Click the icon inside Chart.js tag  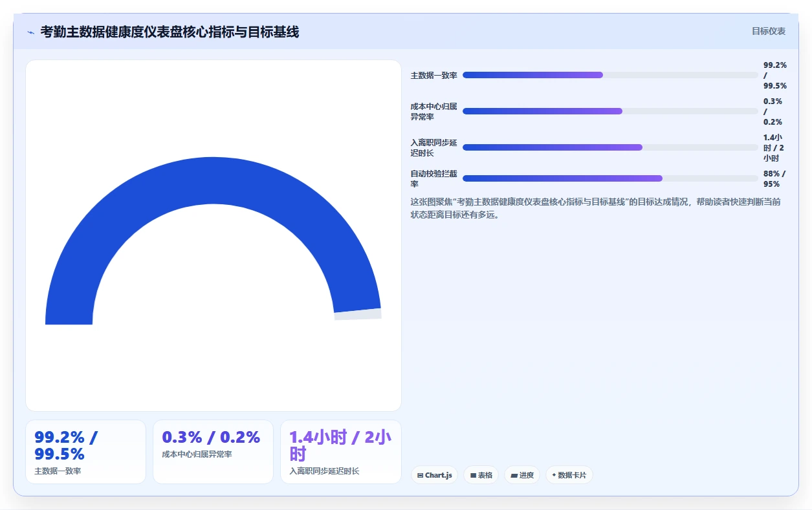[x=421, y=475]
